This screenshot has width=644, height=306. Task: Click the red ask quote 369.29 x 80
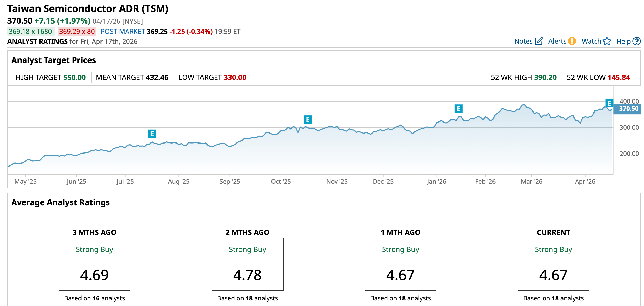tap(77, 32)
